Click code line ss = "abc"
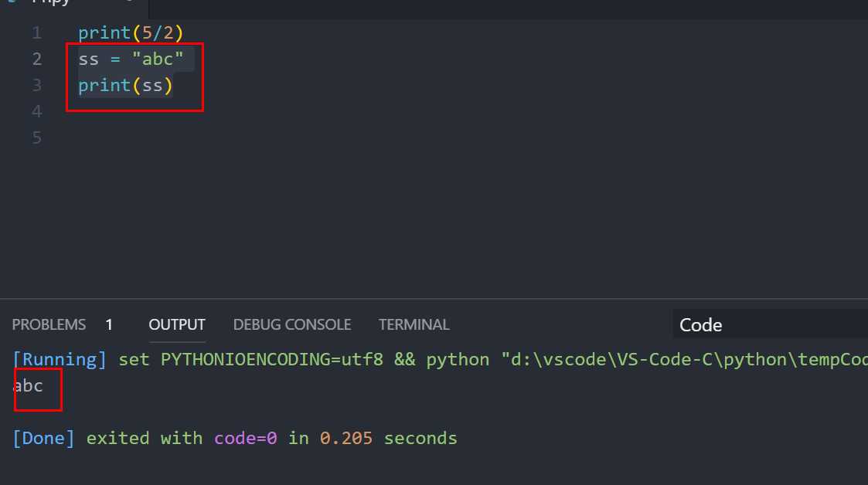The width and height of the screenshot is (868, 485). 131,59
